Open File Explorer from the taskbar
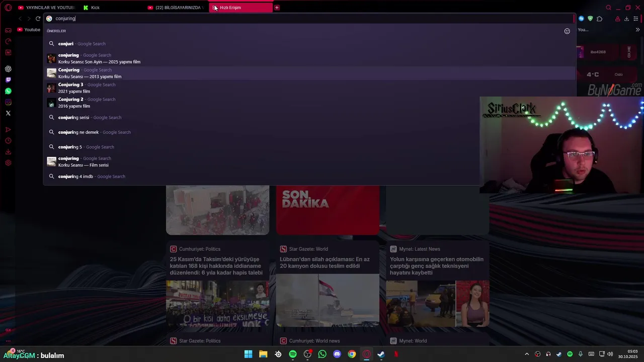The height and width of the screenshot is (362, 644). pos(263,354)
